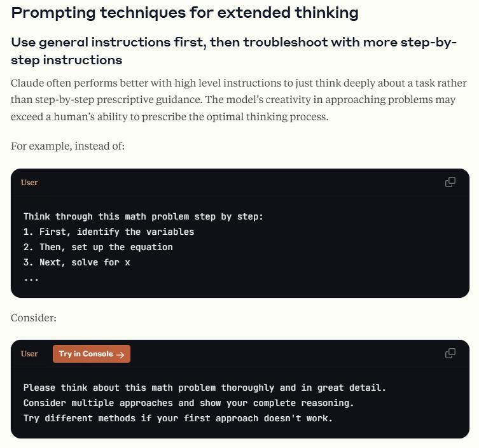Click the arrow icon in Try in Console

click(120, 354)
